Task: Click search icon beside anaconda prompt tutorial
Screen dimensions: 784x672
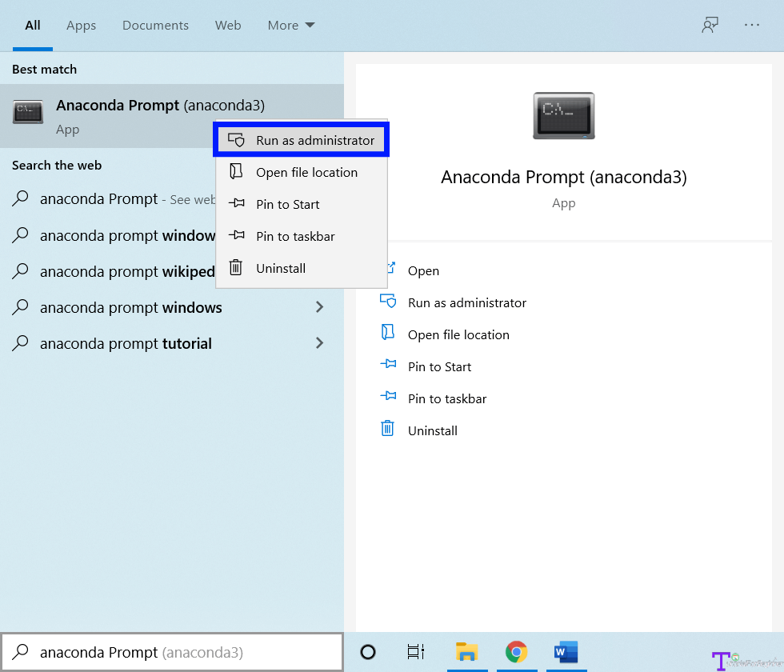Action: click(20, 343)
